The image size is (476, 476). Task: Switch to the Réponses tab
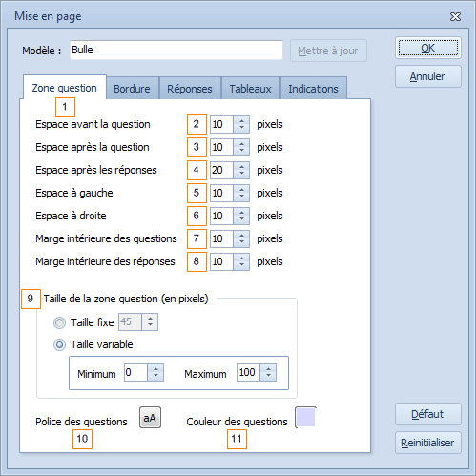coord(190,89)
